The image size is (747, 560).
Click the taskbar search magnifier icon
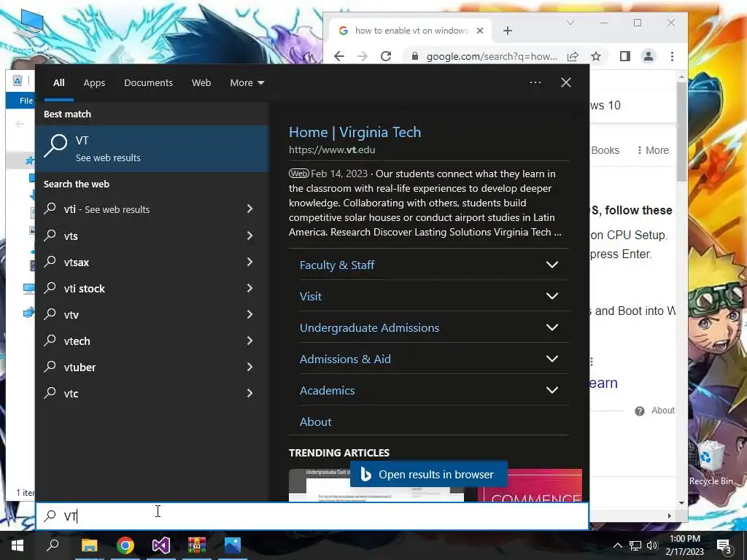[x=53, y=545]
